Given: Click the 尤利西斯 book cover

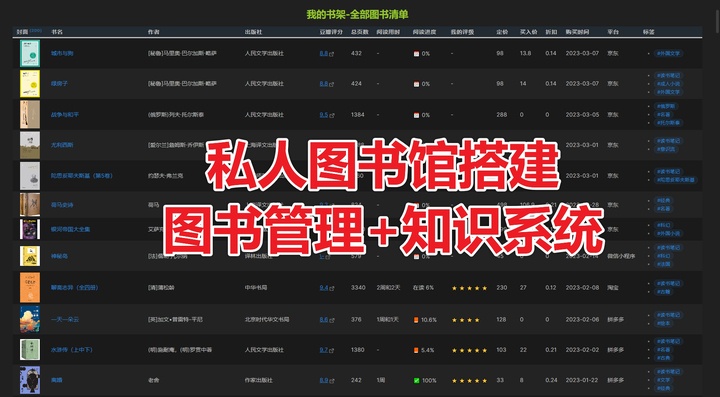Looking at the screenshot, I should point(30,145).
